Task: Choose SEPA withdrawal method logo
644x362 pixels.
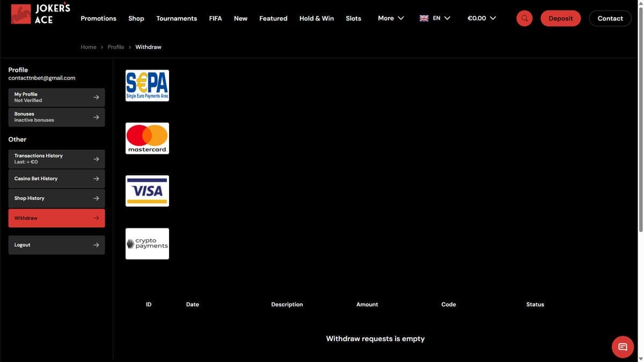Action: point(147,86)
